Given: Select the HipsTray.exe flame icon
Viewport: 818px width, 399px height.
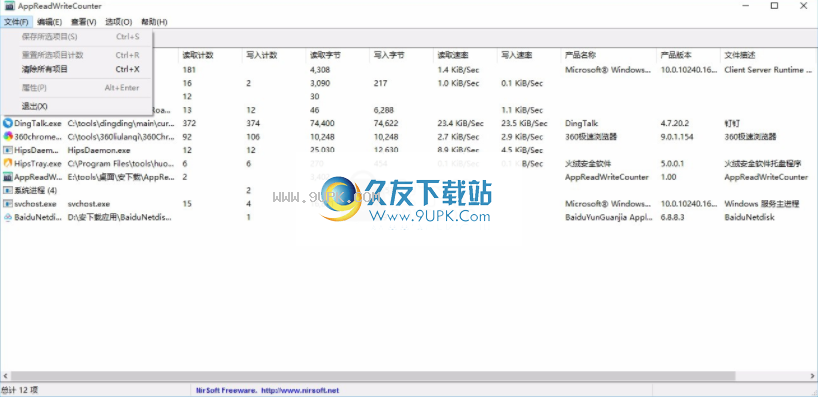Looking at the screenshot, I should click(7, 163).
